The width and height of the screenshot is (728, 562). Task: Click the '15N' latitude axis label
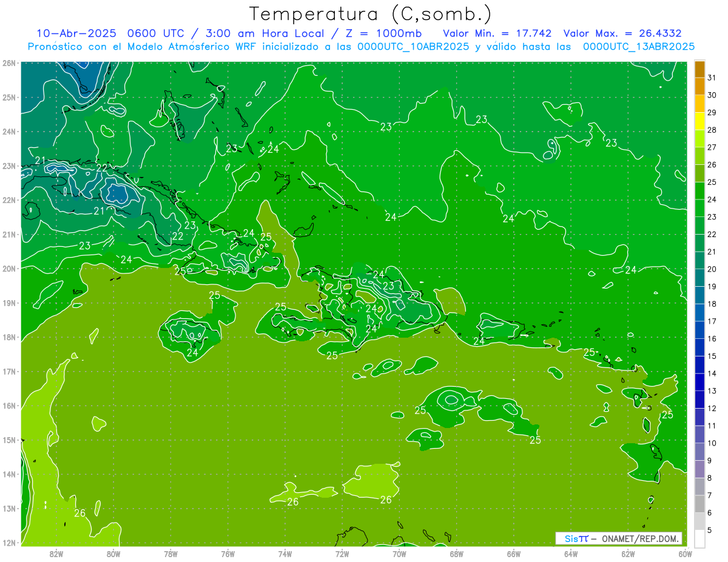coord(9,440)
